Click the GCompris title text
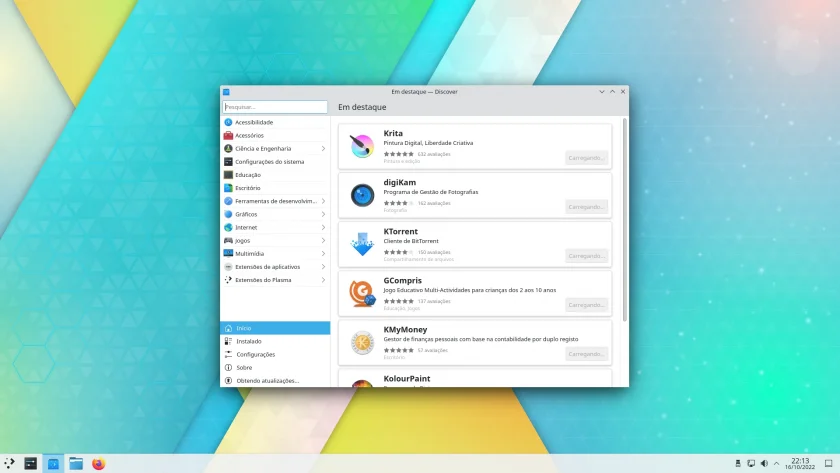 pos(403,280)
